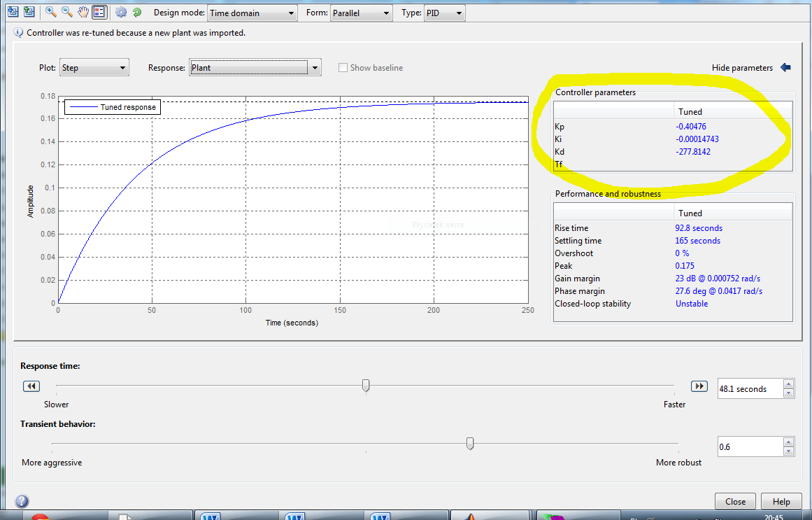The height and width of the screenshot is (520, 812).
Task: Click the Kd value -277.8142
Action: tap(693, 151)
